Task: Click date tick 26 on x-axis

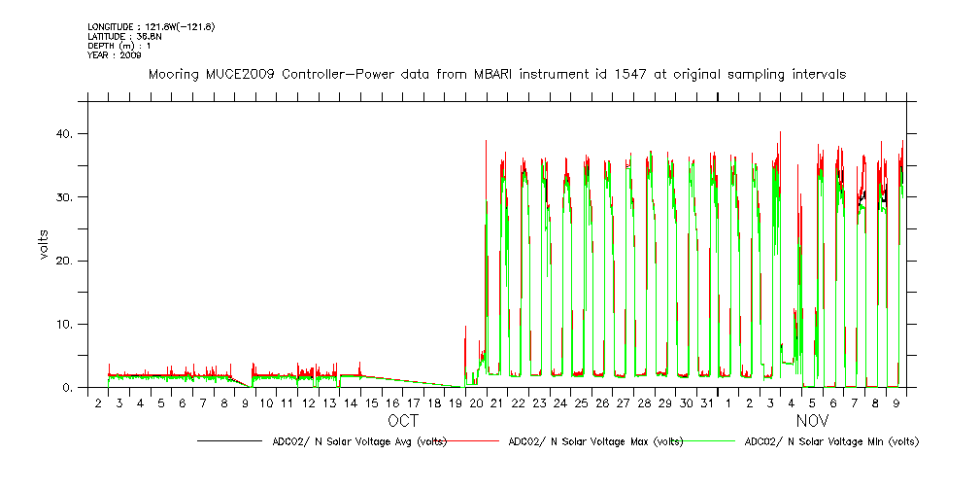Action: [602, 402]
